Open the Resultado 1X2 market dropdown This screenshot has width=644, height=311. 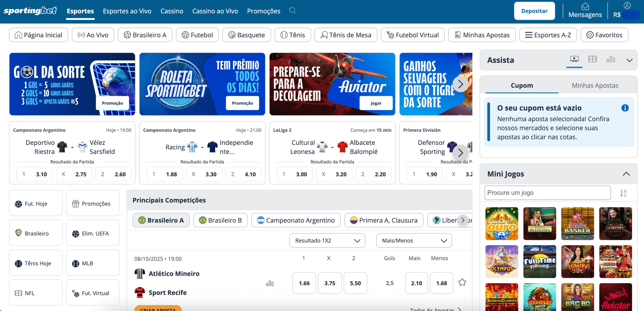tap(327, 240)
